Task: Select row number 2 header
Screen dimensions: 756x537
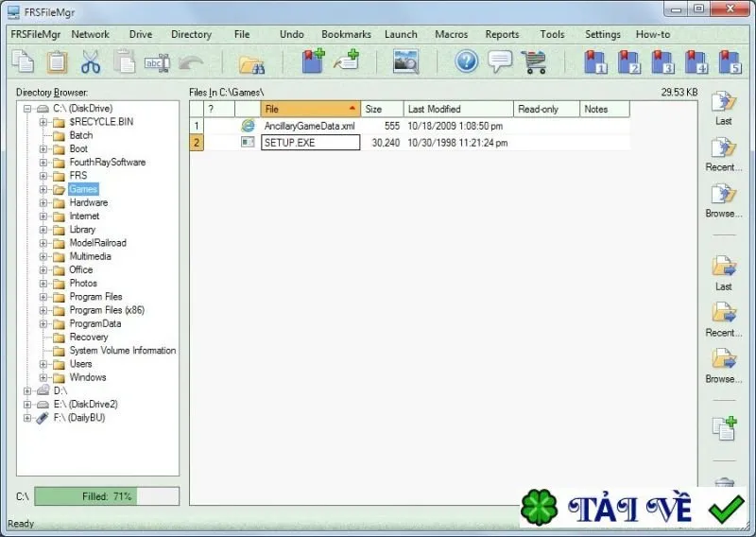Action: tap(197, 143)
